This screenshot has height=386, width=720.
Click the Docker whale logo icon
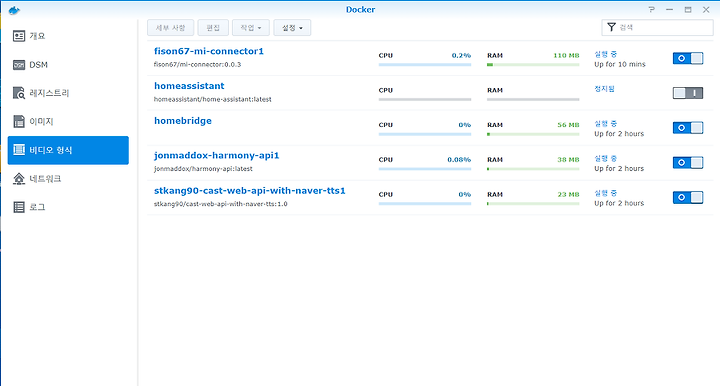pos(14,10)
